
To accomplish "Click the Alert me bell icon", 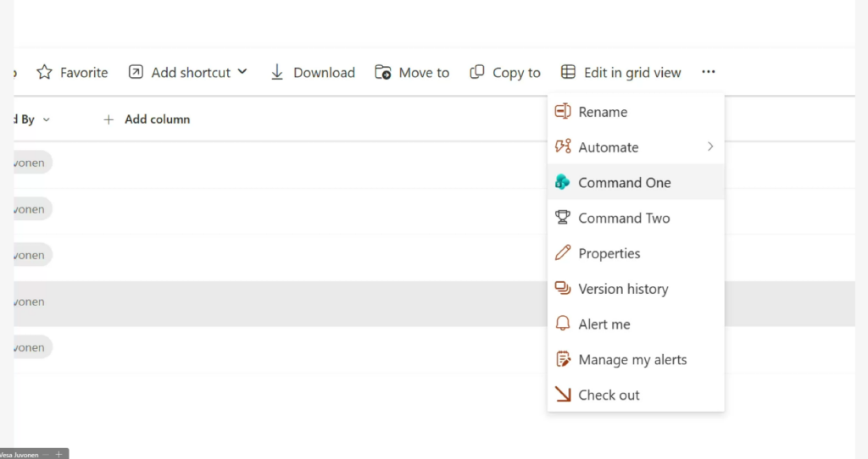I will click(x=562, y=324).
